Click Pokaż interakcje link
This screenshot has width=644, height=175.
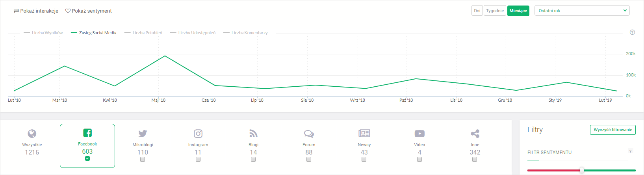click(x=36, y=11)
